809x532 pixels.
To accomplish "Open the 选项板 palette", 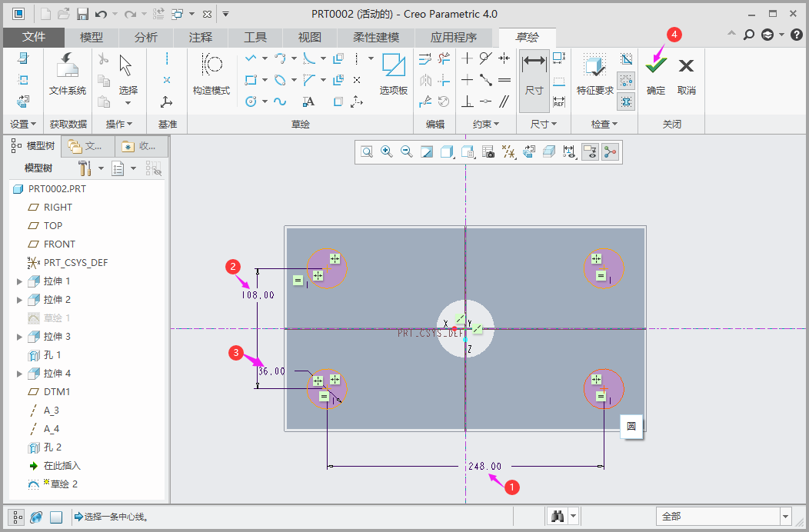I will click(393, 74).
